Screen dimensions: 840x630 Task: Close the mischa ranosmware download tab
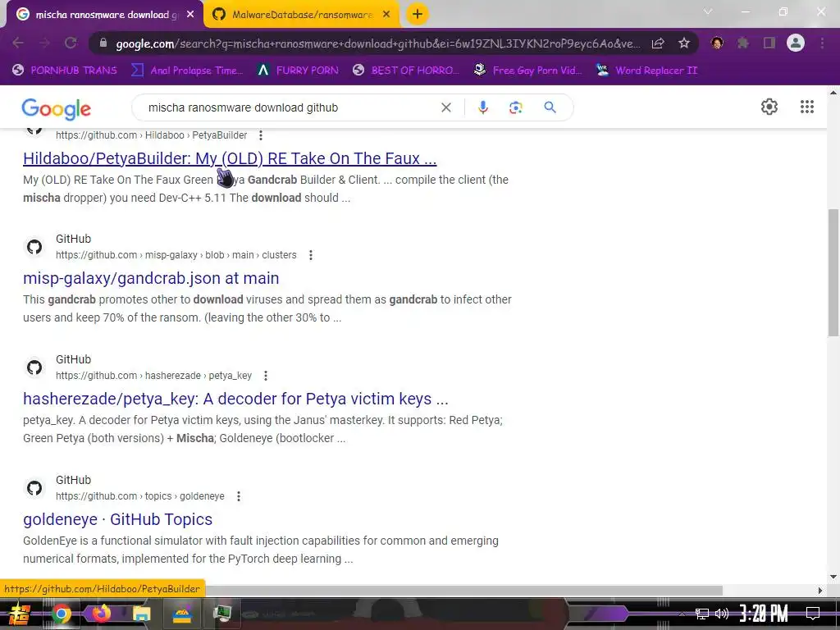click(190, 15)
